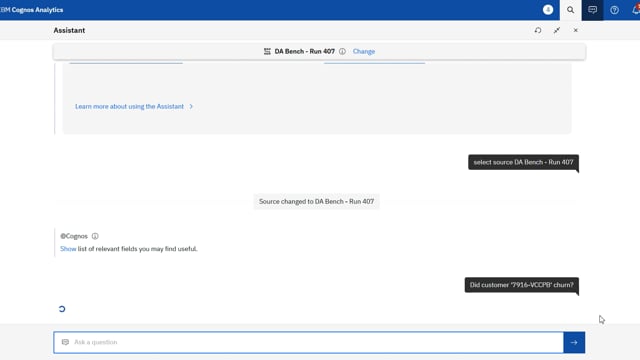The height and width of the screenshot is (360, 640).
Task: Click info icon next to DA Bench - Run 407
Action: coord(342,51)
